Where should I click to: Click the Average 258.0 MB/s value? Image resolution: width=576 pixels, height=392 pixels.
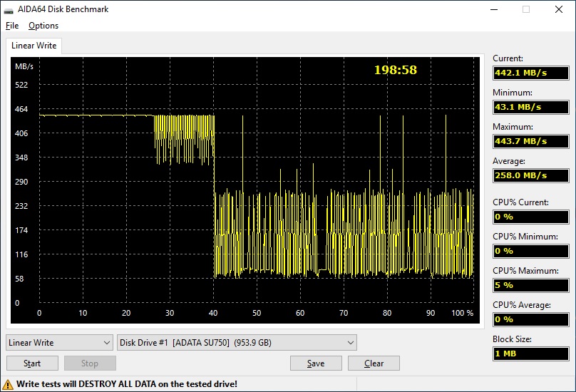pos(531,175)
